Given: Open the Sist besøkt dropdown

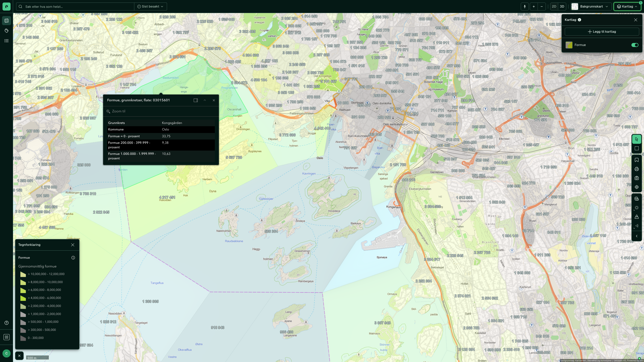Looking at the screenshot, I should pos(150,7).
